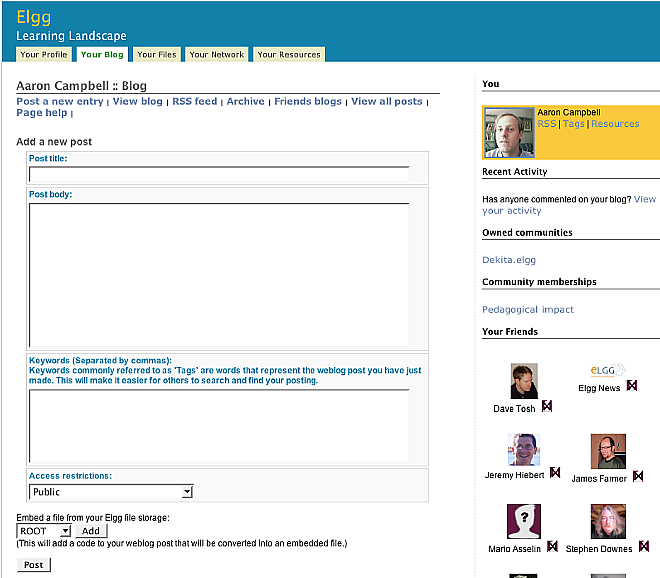
Task: Click the remove-friend icon next to Elgg News
Action: pos(632,385)
